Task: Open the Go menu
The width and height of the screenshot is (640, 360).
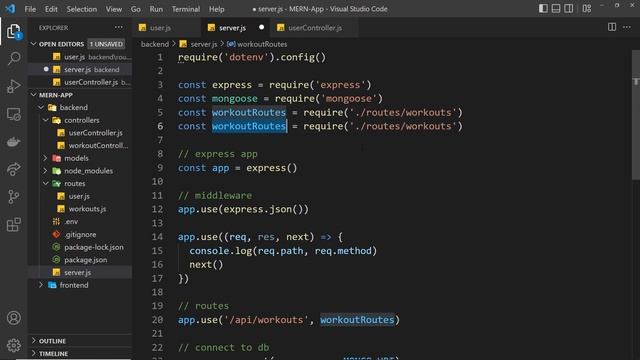Action: tap(136, 9)
